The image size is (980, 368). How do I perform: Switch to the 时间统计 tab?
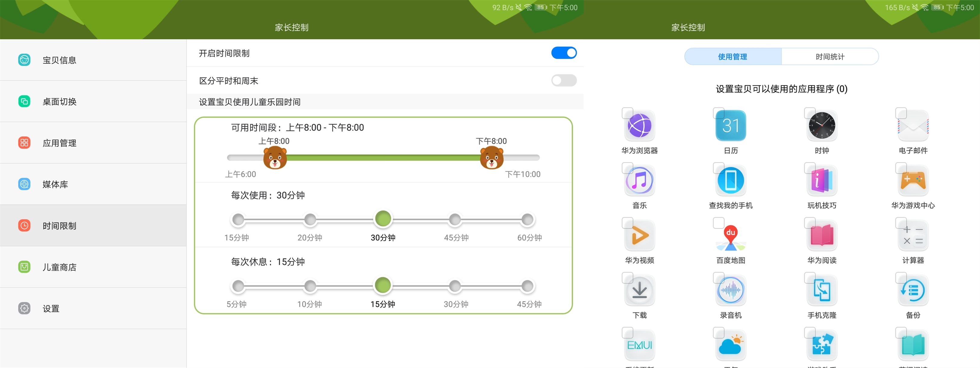(x=830, y=56)
